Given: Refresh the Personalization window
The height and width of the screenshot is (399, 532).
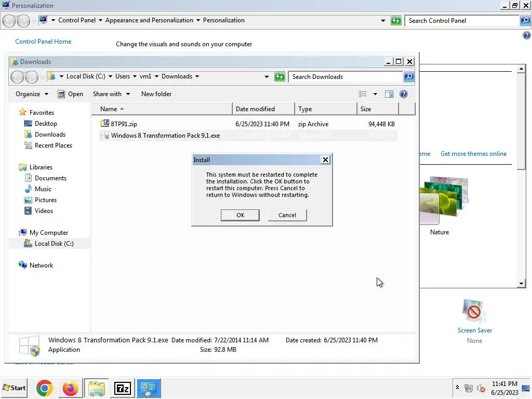Looking at the screenshot, I should [396, 21].
